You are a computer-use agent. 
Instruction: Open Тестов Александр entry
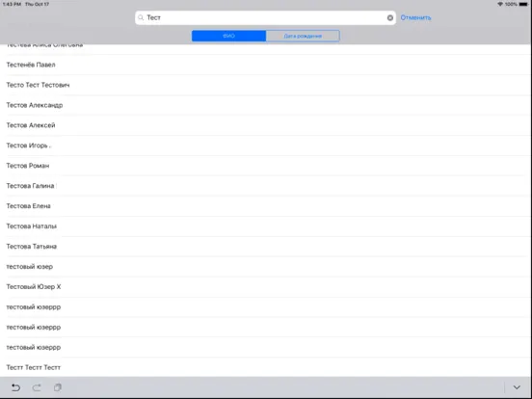click(x=265, y=105)
